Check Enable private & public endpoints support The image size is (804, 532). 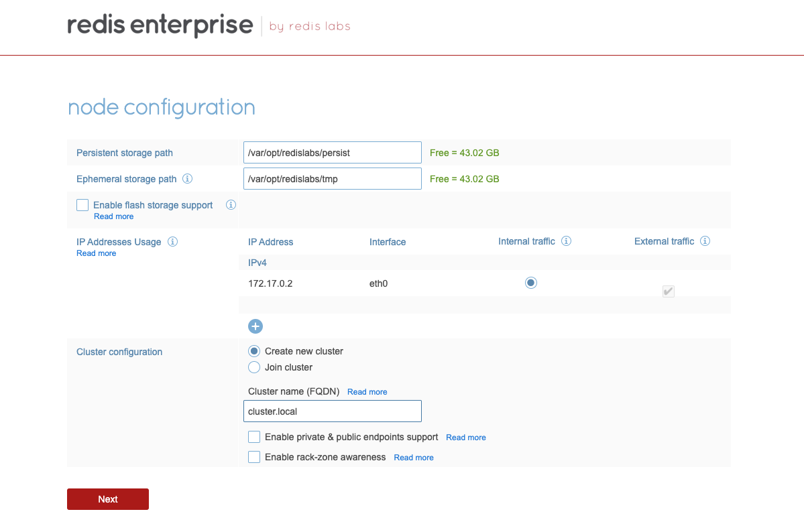[254, 437]
